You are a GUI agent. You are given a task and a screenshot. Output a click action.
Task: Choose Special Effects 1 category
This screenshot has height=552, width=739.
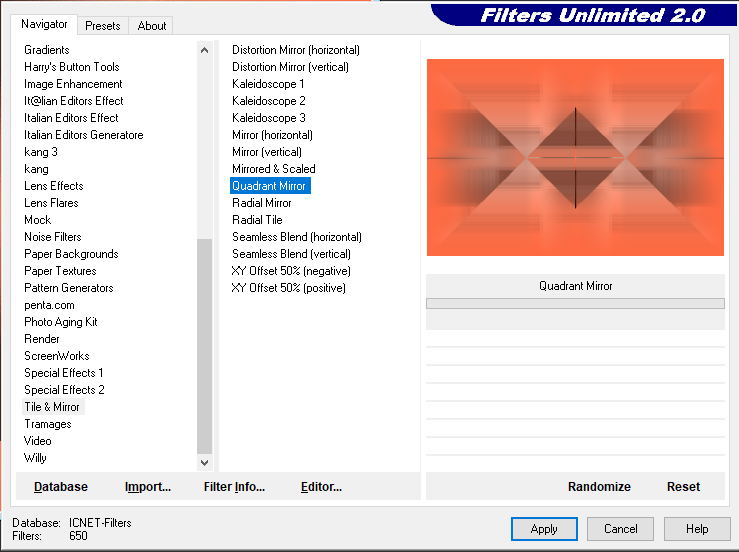point(64,373)
